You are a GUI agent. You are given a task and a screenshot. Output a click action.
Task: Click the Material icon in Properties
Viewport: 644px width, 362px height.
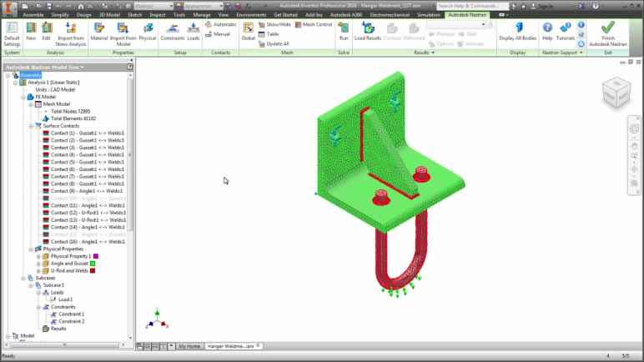98,32
